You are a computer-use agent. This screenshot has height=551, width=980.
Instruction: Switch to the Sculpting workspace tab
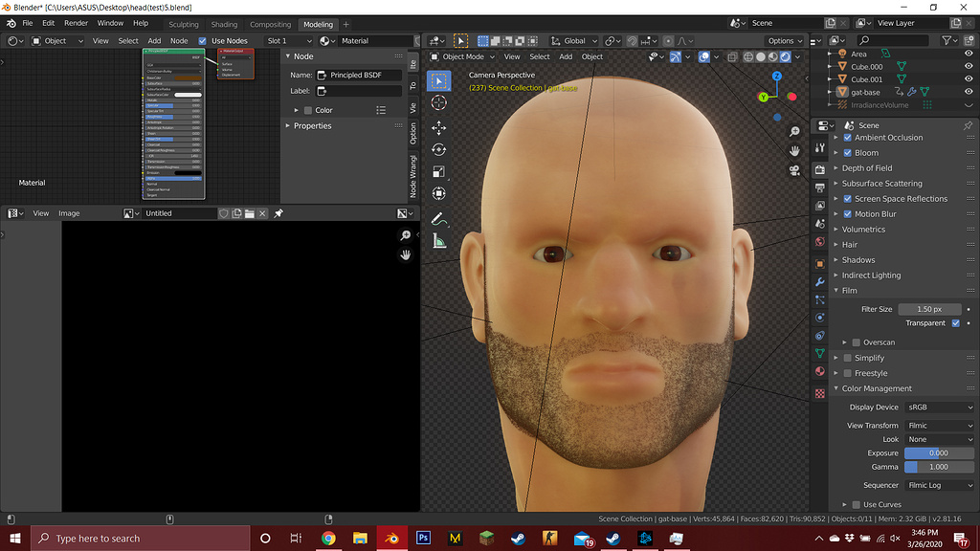point(183,24)
